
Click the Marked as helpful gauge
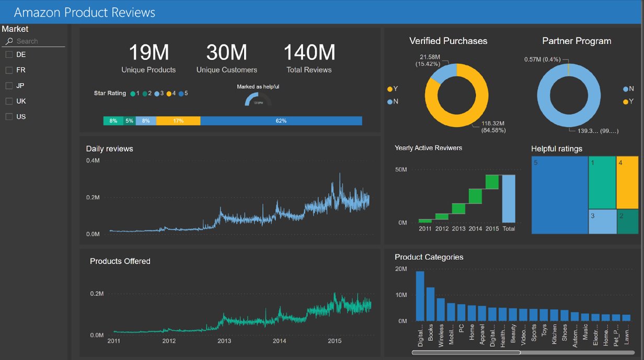pos(258,99)
